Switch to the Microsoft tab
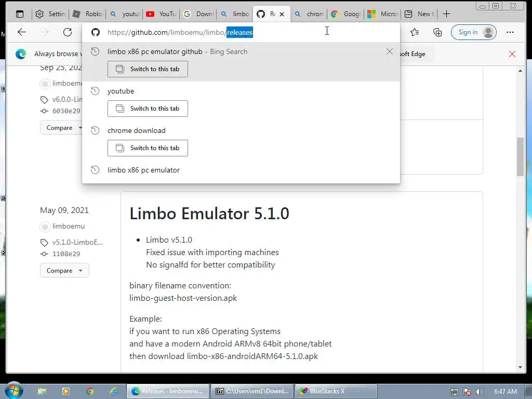Image resolution: width=532 pixels, height=399 pixels. 382,14
